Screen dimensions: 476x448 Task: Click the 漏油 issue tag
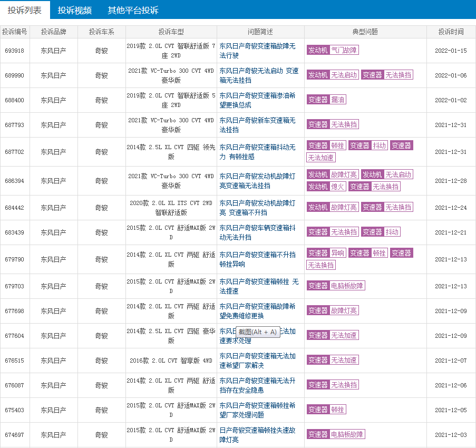pos(338,100)
